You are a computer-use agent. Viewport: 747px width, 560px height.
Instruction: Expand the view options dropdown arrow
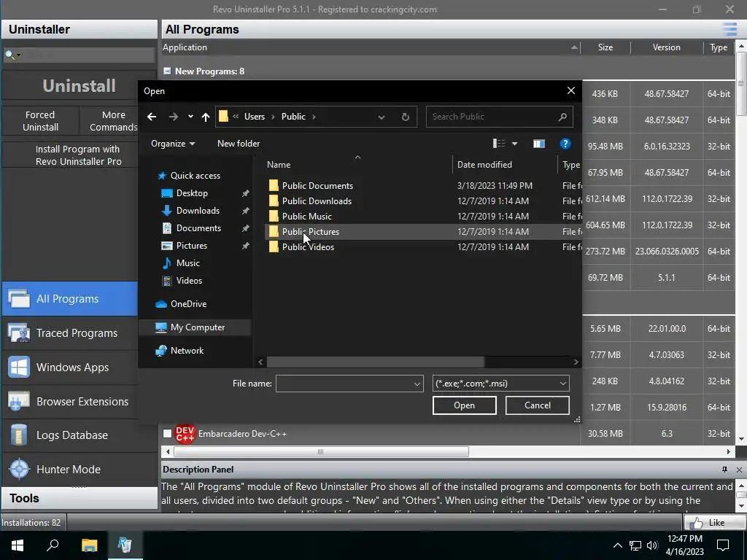(514, 144)
